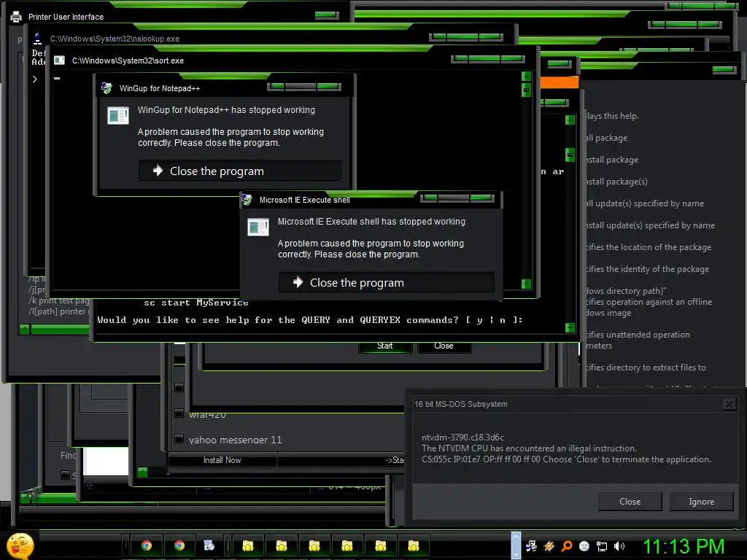Click the sort.exe scrollbar up arrow
Screen dimensions: 747x560
pyautogui.click(x=527, y=76)
